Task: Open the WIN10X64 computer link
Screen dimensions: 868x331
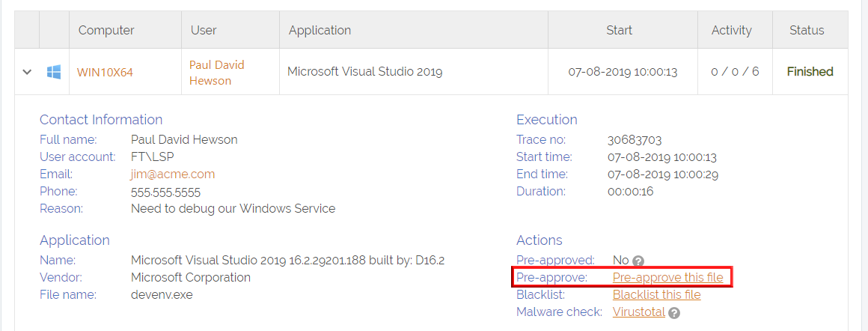Action: click(x=105, y=73)
